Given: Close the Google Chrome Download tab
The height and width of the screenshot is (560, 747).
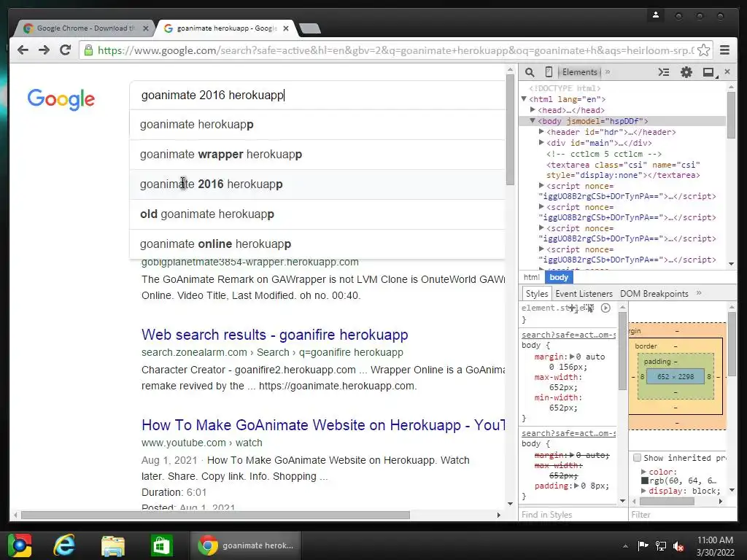Looking at the screenshot, I should pyautogui.click(x=146, y=28).
